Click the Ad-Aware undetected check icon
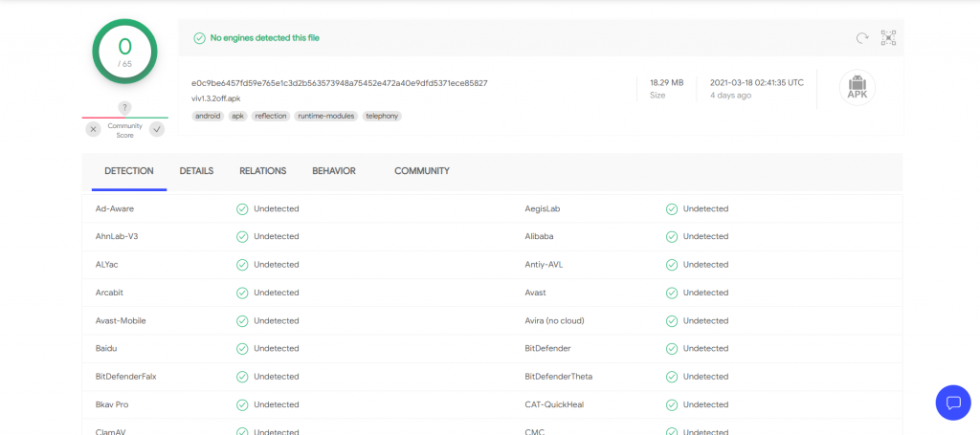The image size is (980, 435). [x=242, y=209]
